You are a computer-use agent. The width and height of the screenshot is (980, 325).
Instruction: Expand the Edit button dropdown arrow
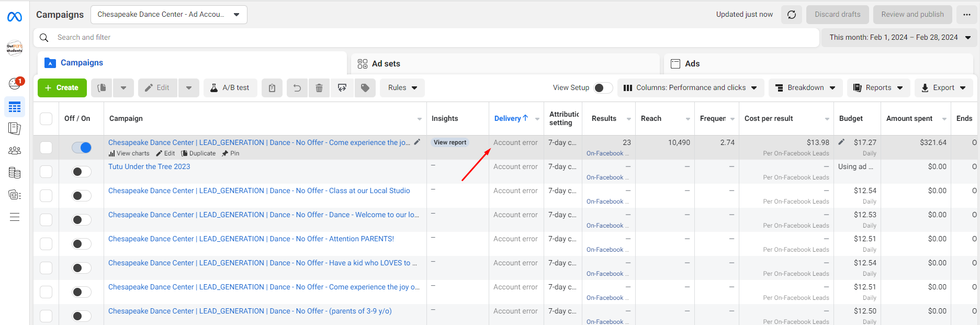pyautogui.click(x=189, y=88)
